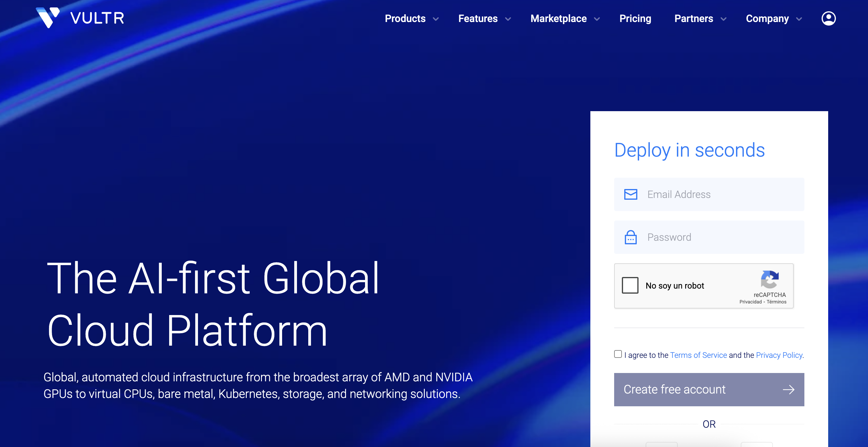868x447 pixels.
Task: Expand the Features menu chevron
Action: tap(508, 19)
